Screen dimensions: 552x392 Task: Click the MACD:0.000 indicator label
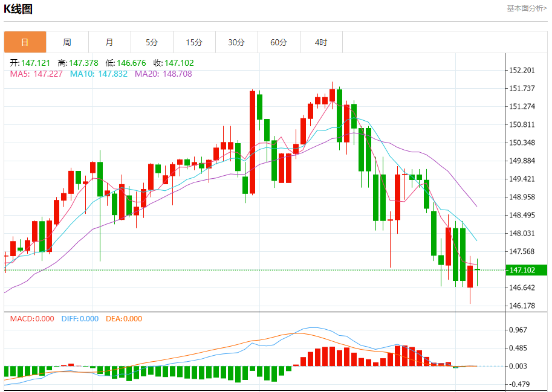click(32, 319)
